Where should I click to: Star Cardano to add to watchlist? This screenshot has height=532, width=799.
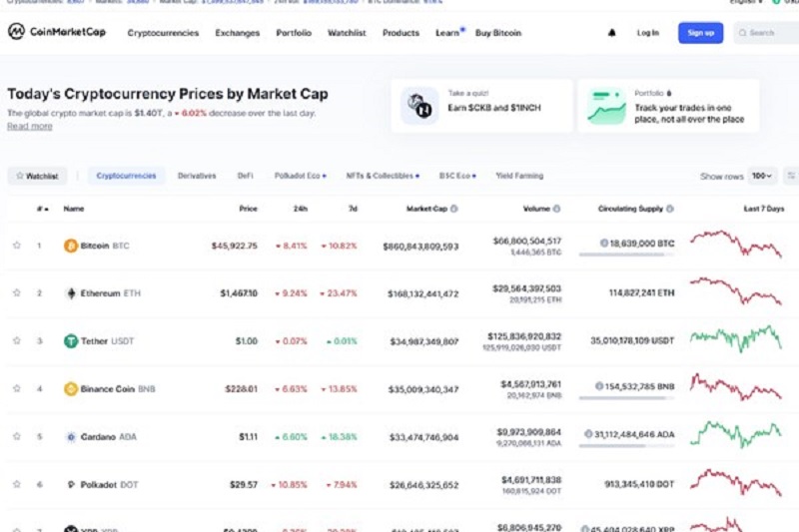coord(17,436)
